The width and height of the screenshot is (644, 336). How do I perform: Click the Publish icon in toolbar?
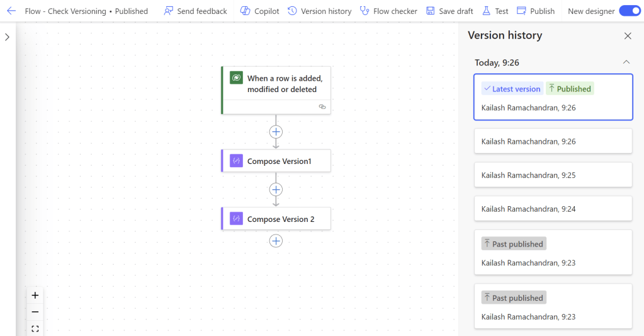pyautogui.click(x=521, y=11)
